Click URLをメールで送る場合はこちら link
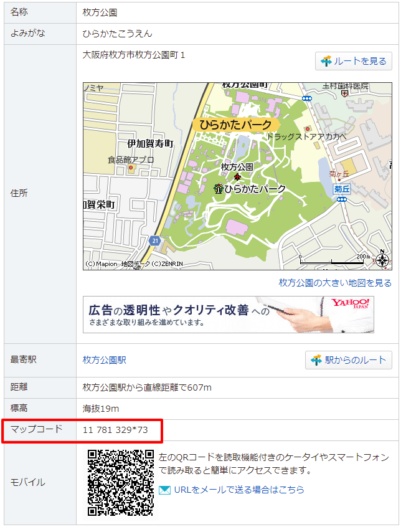The height and width of the screenshot is (532, 406). [238, 490]
